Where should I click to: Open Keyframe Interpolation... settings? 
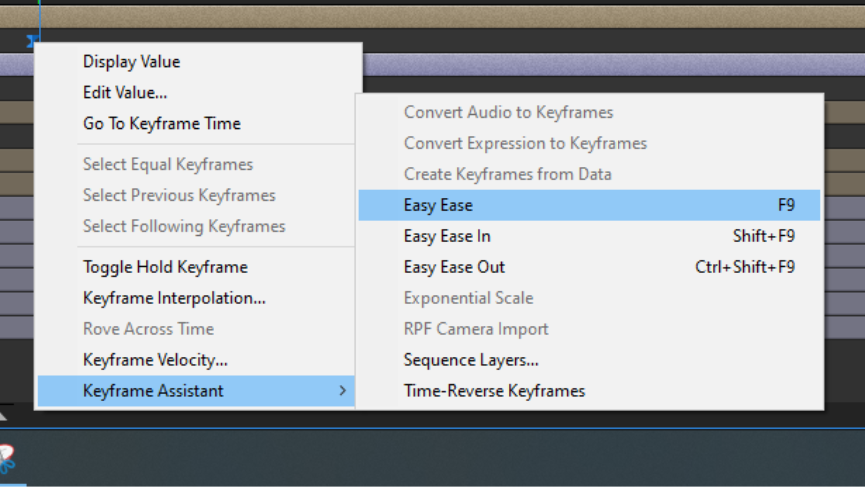coord(174,298)
